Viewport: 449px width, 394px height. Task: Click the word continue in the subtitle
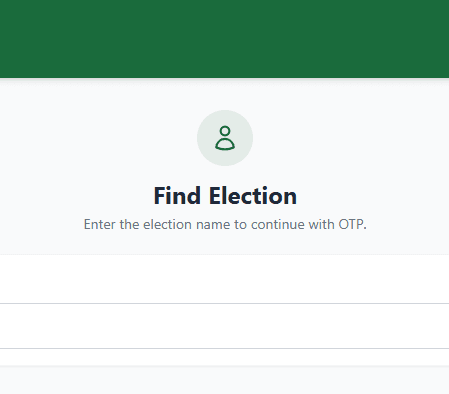click(278, 224)
